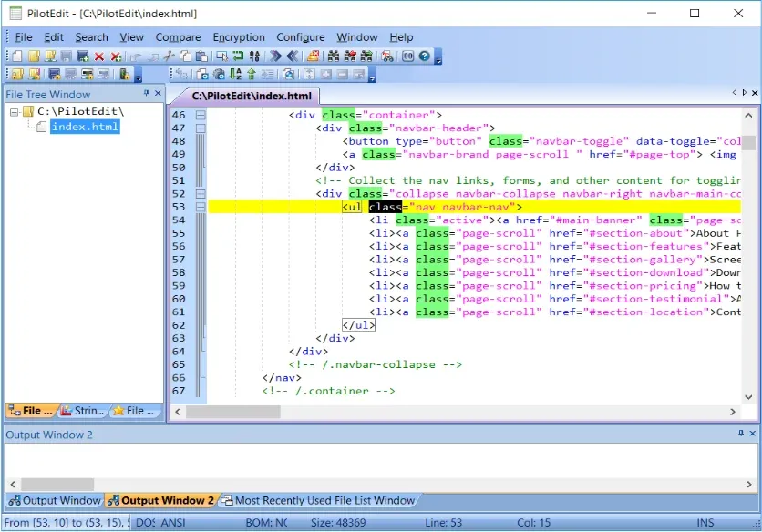
Task: Click the green up arrow icon
Action: [252, 75]
